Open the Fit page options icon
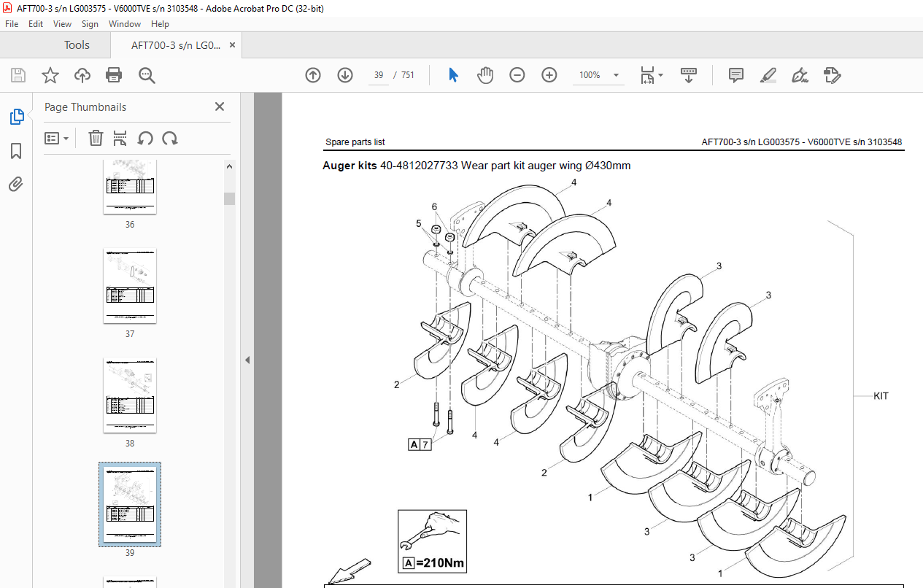 coord(647,75)
